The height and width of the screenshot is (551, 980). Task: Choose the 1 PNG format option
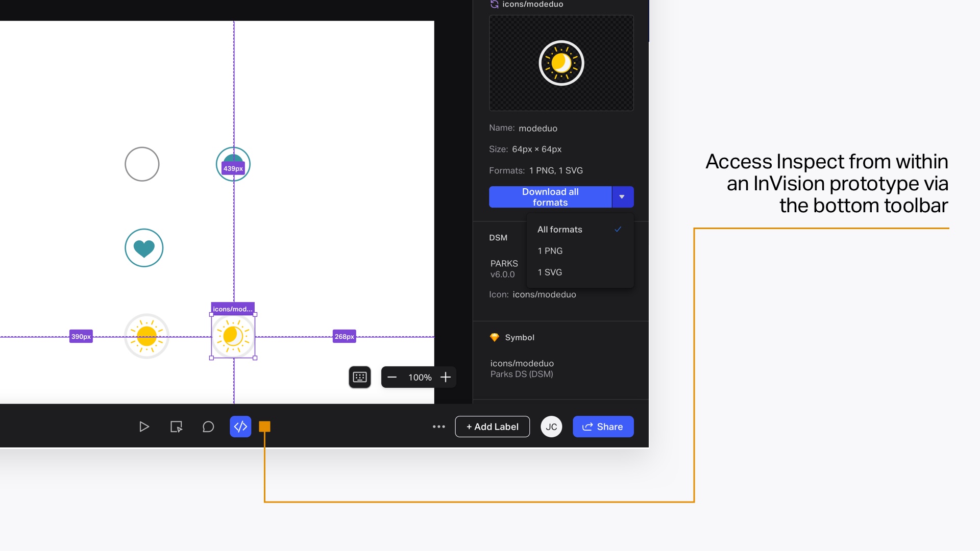point(550,251)
